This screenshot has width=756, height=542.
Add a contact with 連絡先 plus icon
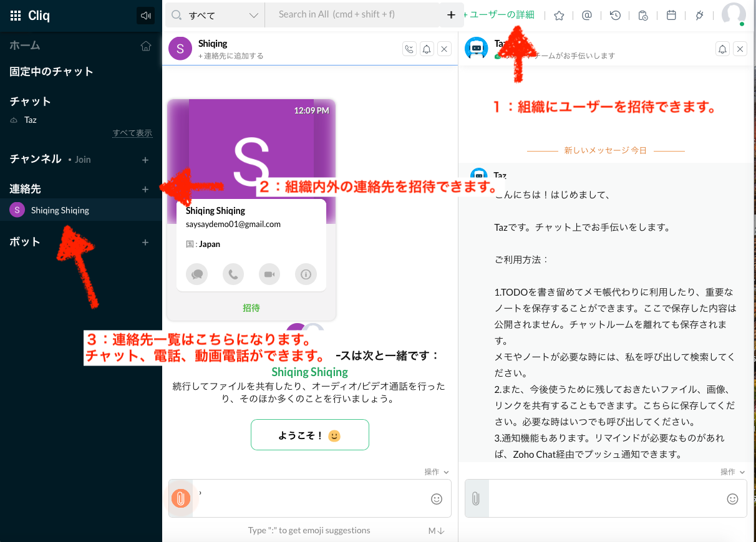pyautogui.click(x=145, y=189)
